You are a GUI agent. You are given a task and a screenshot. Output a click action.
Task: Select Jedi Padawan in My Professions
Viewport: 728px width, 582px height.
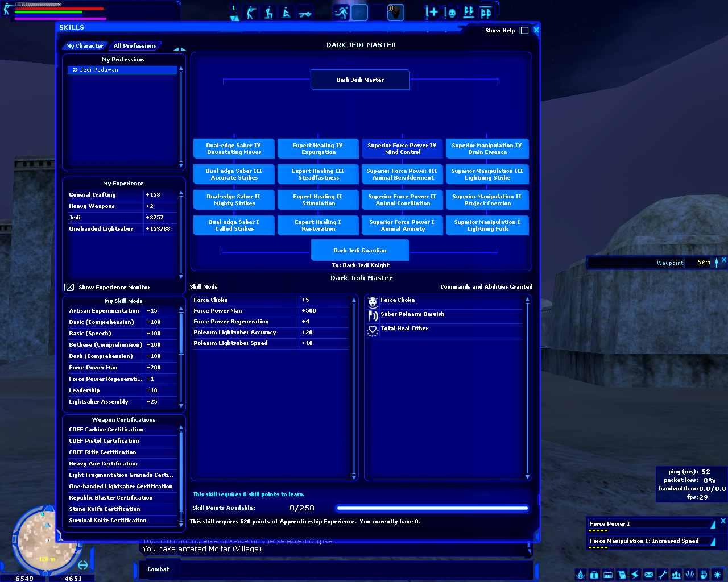[x=122, y=70]
